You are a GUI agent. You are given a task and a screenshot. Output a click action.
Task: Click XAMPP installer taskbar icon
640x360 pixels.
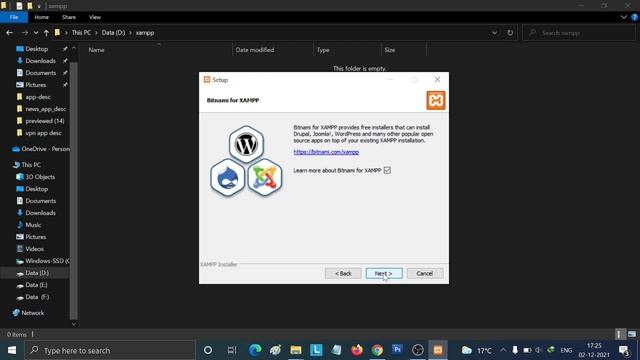click(438, 350)
